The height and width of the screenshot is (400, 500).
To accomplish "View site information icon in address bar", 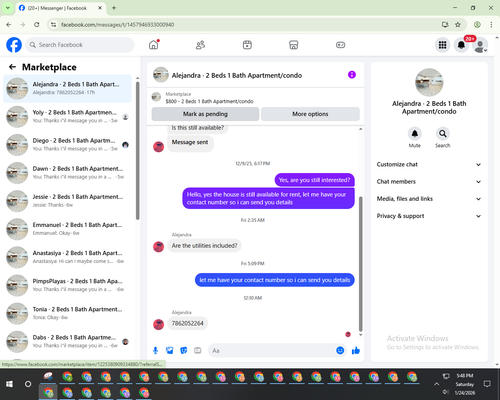I will [x=53, y=24].
